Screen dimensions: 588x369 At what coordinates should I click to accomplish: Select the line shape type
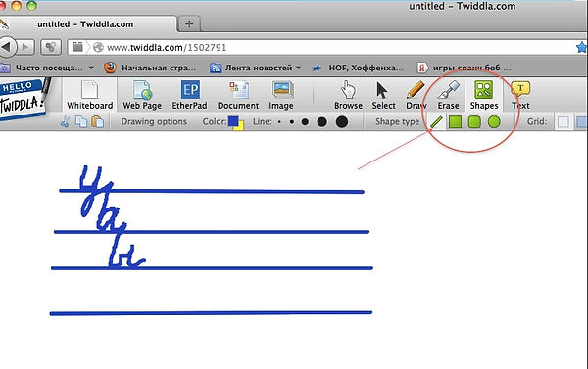click(436, 122)
